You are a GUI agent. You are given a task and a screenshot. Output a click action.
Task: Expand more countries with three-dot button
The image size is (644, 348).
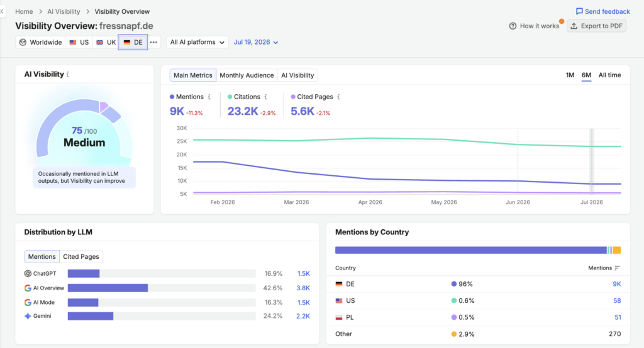pos(153,42)
